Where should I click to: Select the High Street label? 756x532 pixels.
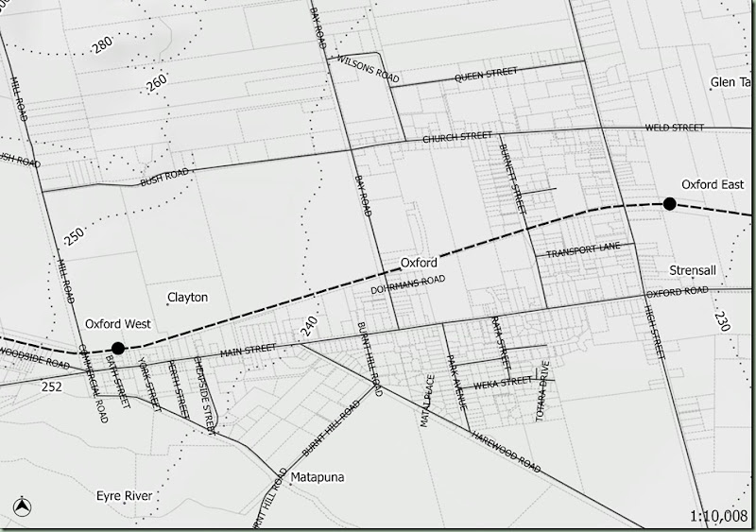tap(655, 333)
